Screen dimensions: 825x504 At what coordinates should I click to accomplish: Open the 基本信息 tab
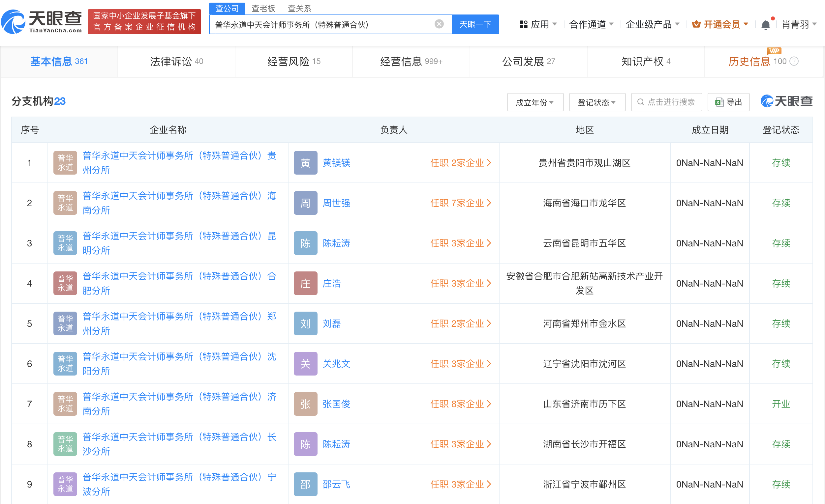point(59,62)
